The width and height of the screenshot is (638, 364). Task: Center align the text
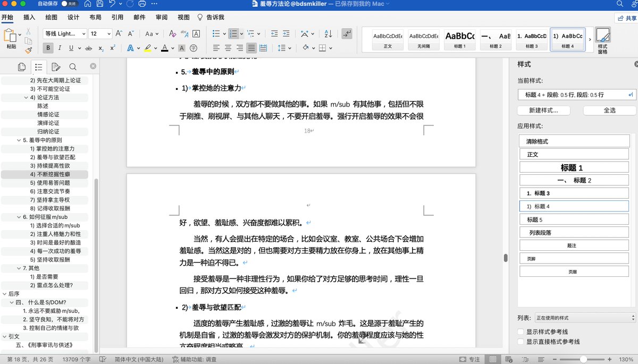coord(228,48)
